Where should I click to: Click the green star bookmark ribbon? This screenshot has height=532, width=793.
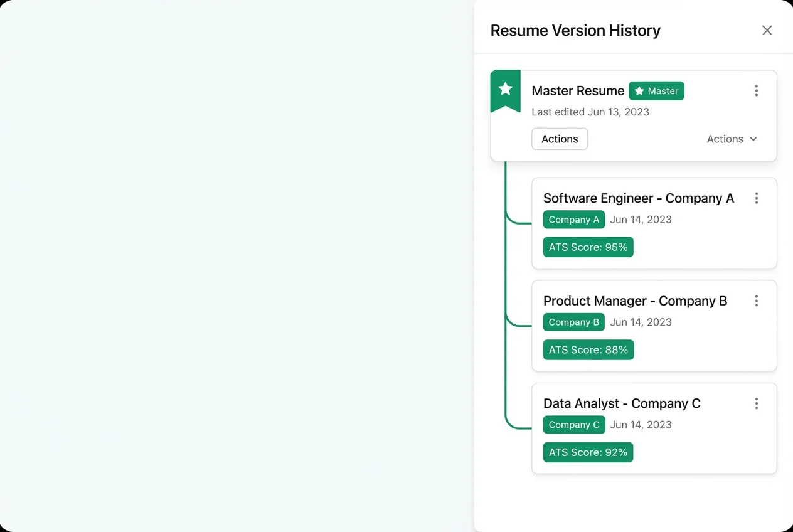(x=505, y=91)
